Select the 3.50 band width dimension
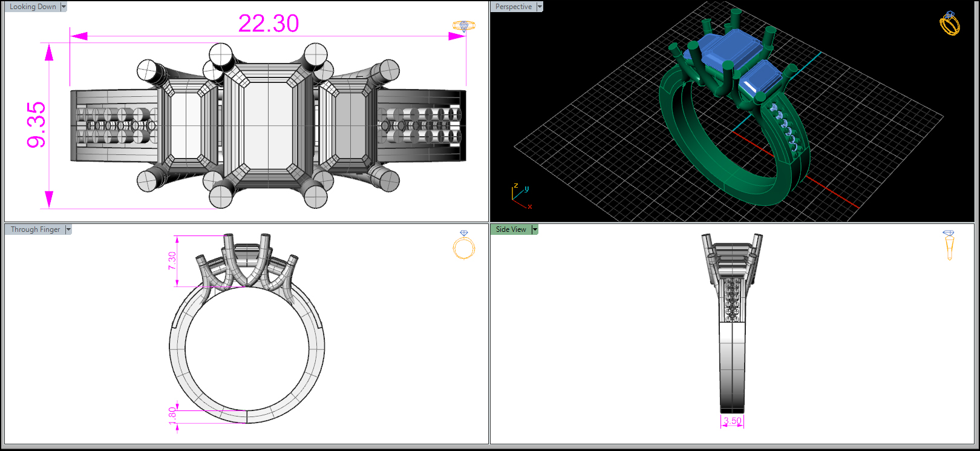This screenshot has width=980, height=451. pyautogui.click(x=733, y=421)
